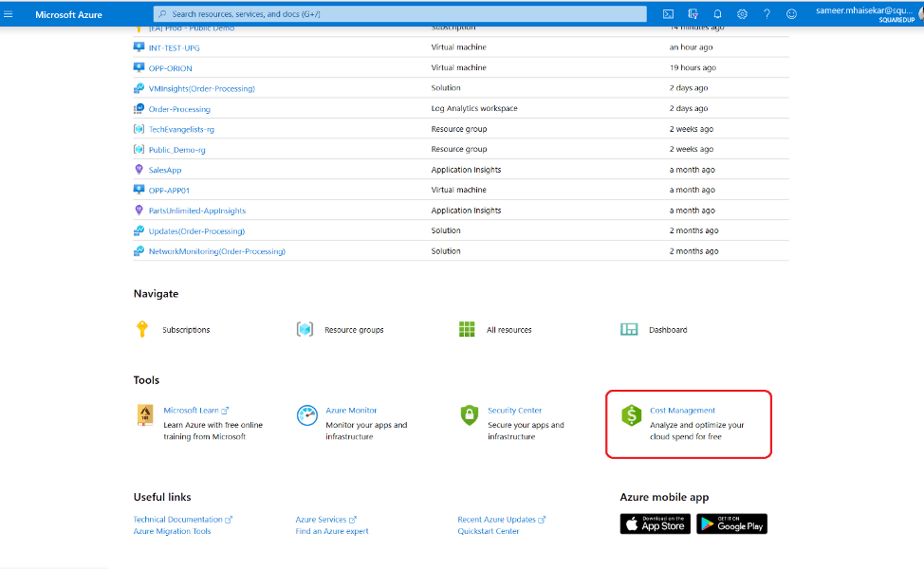Click the OPF-APP01 virtual machine icon
The height and width of the screenshot is (569, 924).
coord(139,190)
